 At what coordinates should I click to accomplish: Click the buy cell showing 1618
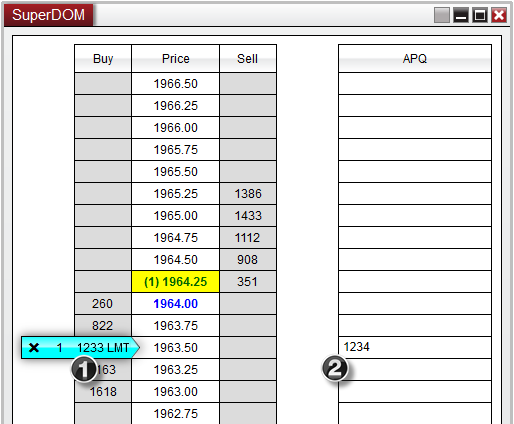tap(103, 392)
